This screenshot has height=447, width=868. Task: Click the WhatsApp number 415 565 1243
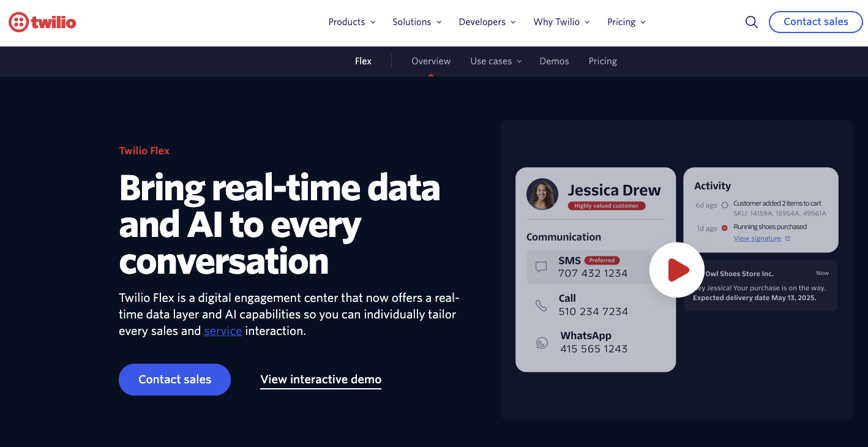tap(594, 349)
